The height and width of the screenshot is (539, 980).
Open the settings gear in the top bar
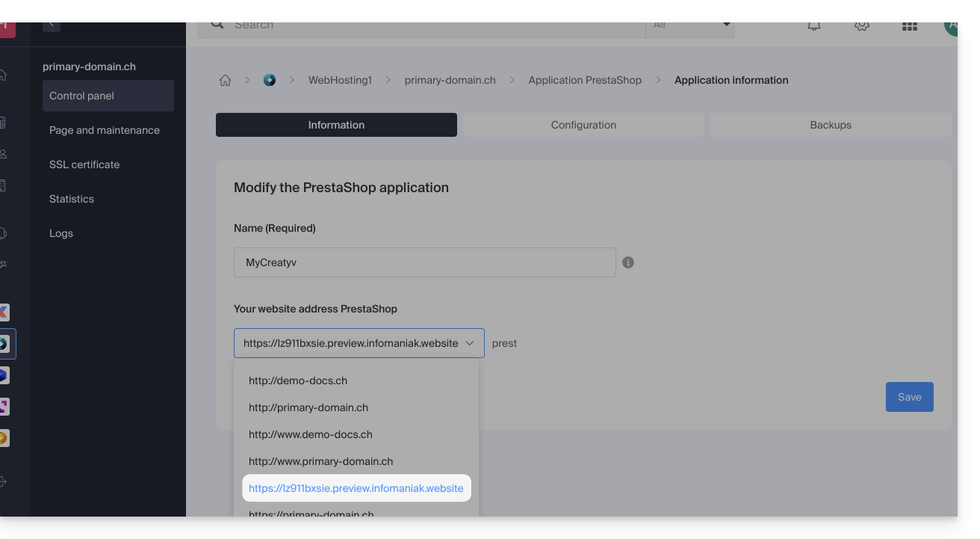click(861, 25)
